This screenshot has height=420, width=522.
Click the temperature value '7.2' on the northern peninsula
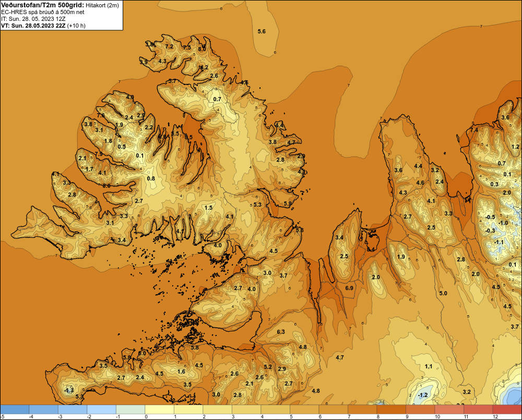tap(169, 46)
